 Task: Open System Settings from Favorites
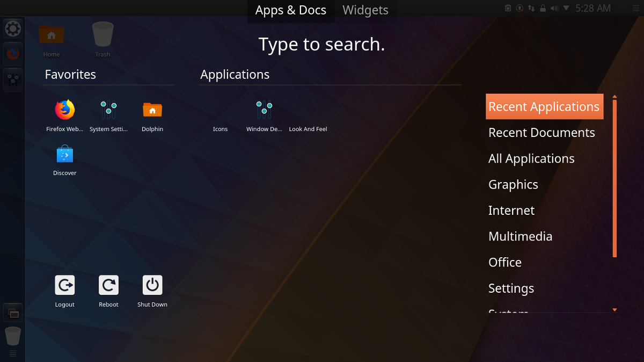[108, 110]
